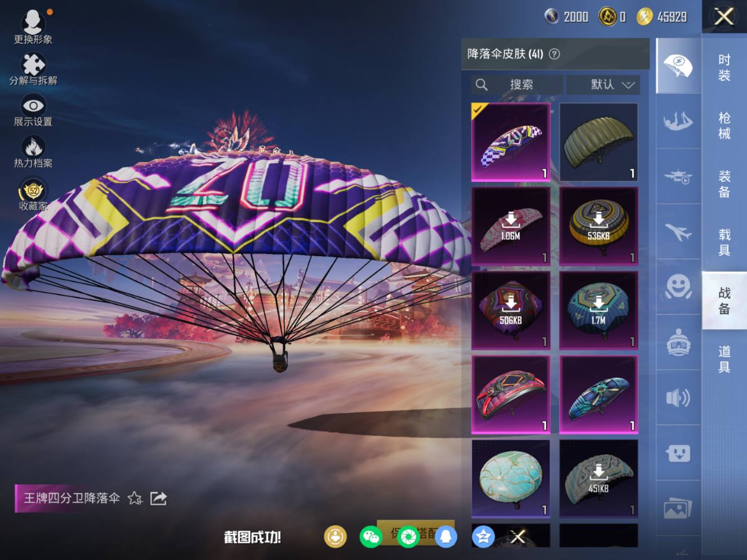Viewport: 747px width, 560px height.
Task: Download the 451KB grey-green parachute skin
Action: [x=598, y=479]
